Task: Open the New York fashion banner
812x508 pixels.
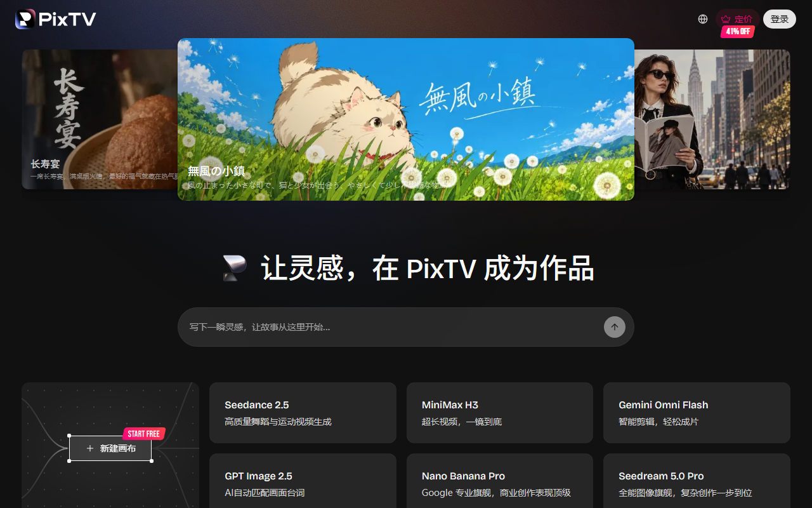Action: [x=712, y=119]
